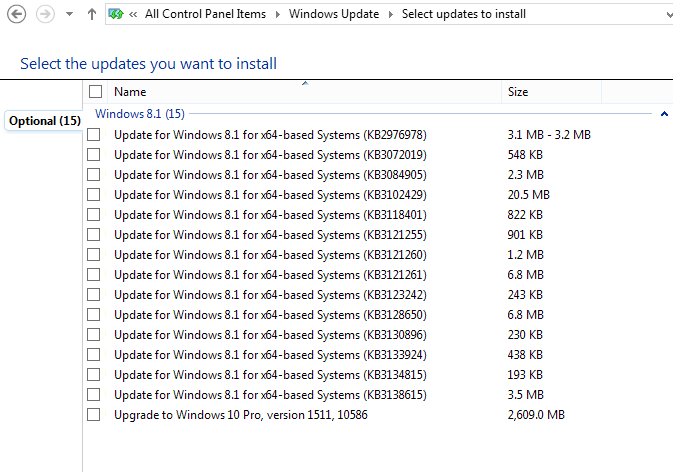Select the update KB3138615 row
Image resolution: width=673 pixels, height=472 pixels.
pos(270,395)
